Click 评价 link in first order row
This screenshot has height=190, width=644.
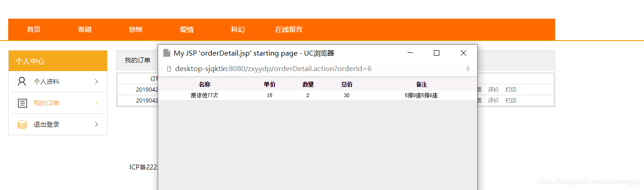(x=493, y=90)
